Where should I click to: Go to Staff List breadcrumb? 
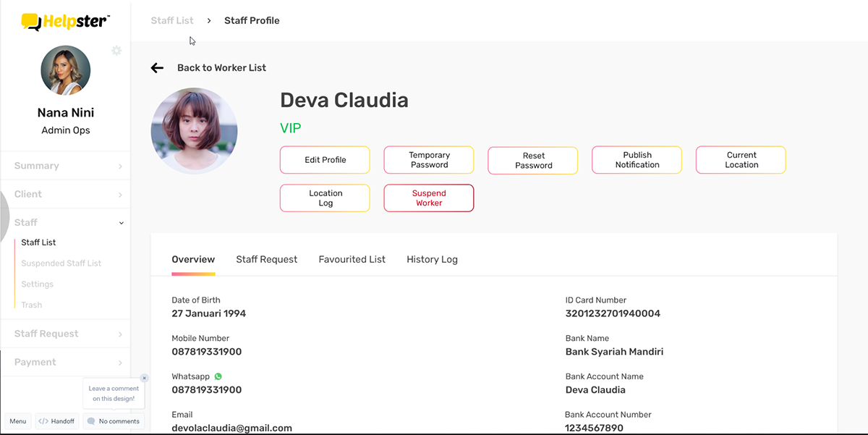pos(172,20)
